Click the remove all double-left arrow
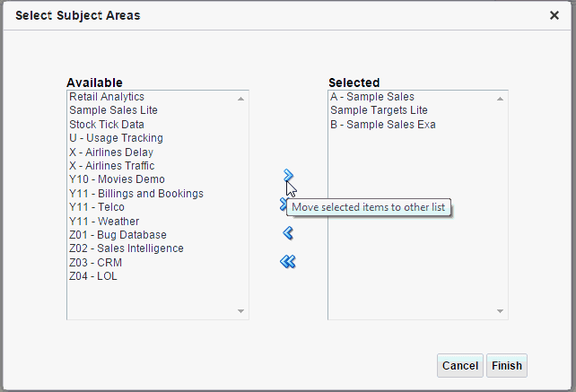This screenshot has height=392, width=576. pyautogui.click(x=288, y=262)
